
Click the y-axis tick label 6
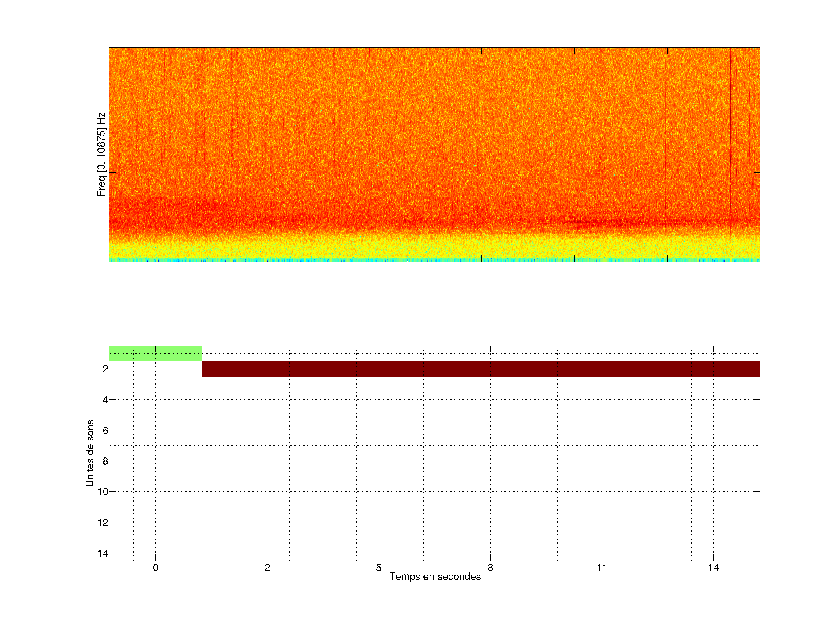click(x=105, y=430)
